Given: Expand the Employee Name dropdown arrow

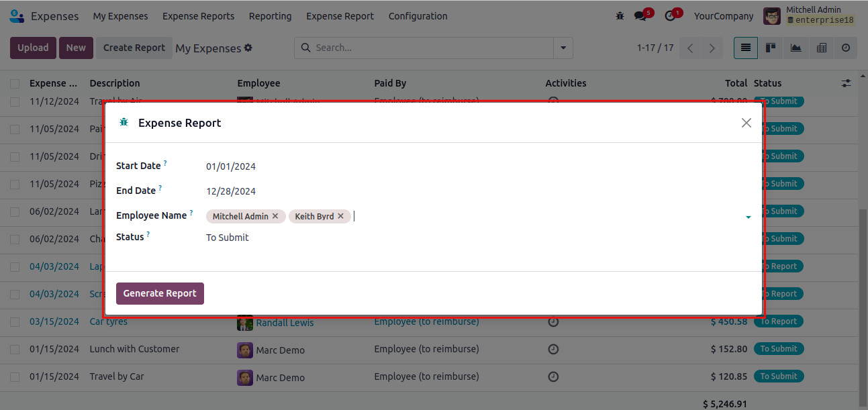Looking at the screenshot, I should tap(748, 217).
